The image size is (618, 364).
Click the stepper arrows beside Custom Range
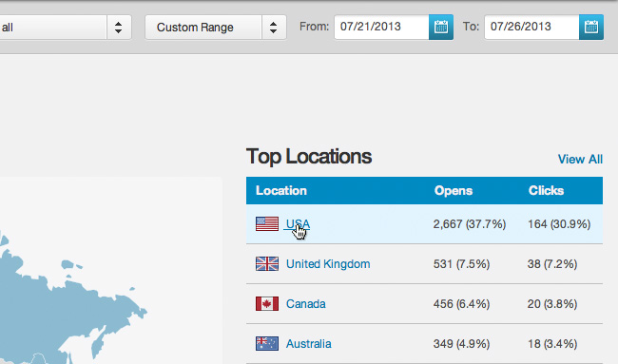(274, 28)
